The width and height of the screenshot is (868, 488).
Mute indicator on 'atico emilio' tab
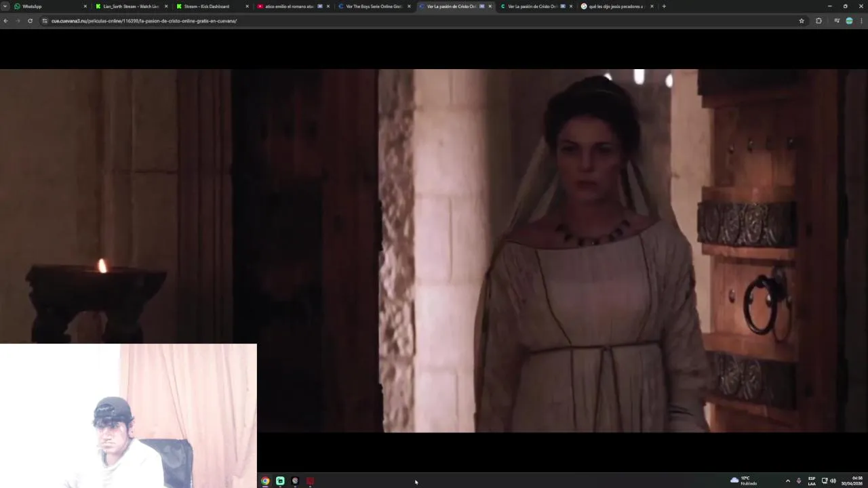click(320, 6)
